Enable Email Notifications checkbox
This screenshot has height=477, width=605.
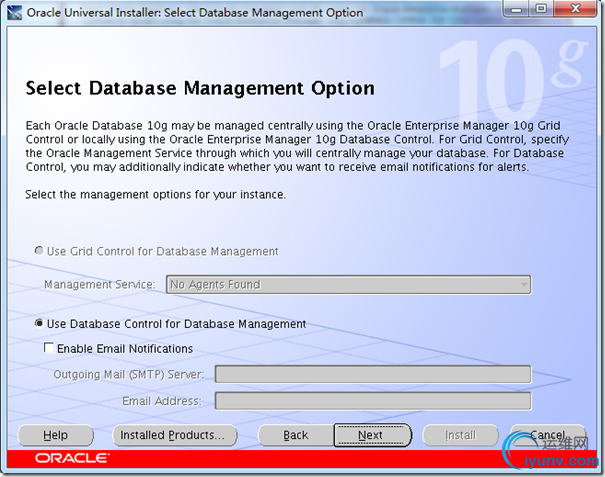point(49,348)
